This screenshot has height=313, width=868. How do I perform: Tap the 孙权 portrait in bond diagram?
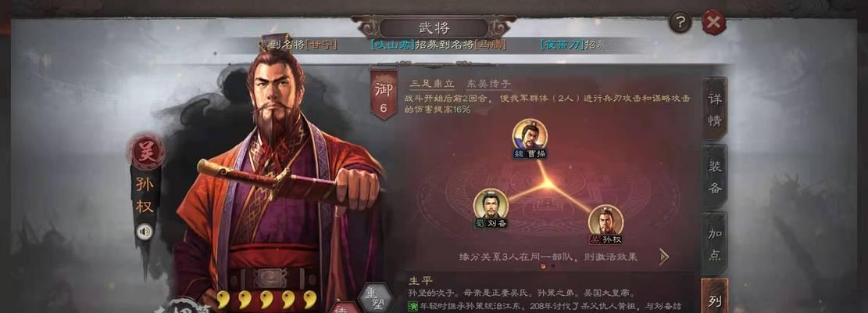pos(605,225)
